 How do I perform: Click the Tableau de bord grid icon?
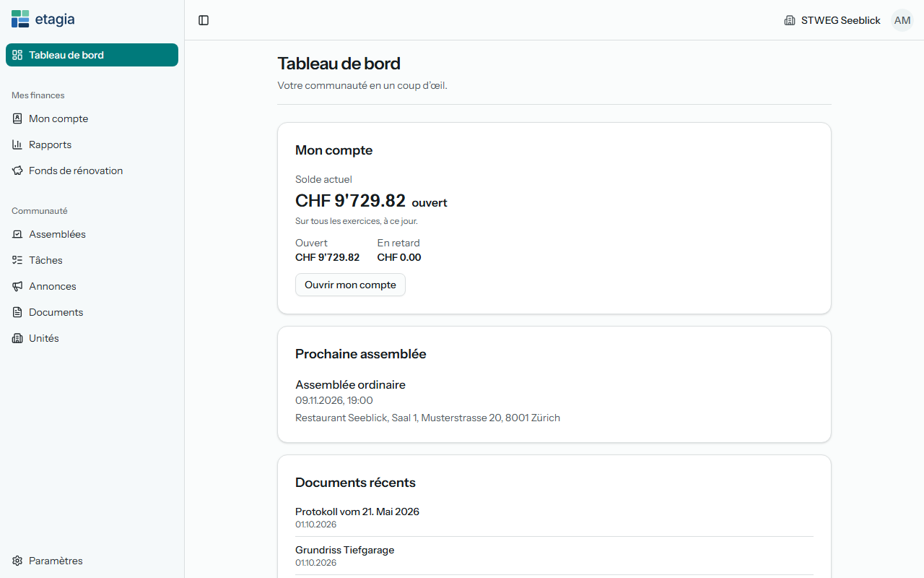17,55
